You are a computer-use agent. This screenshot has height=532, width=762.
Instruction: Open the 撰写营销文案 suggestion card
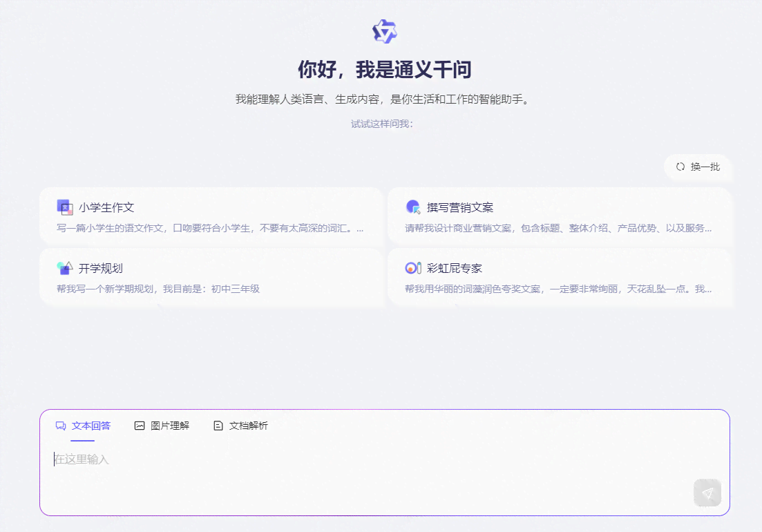(560, 216)
